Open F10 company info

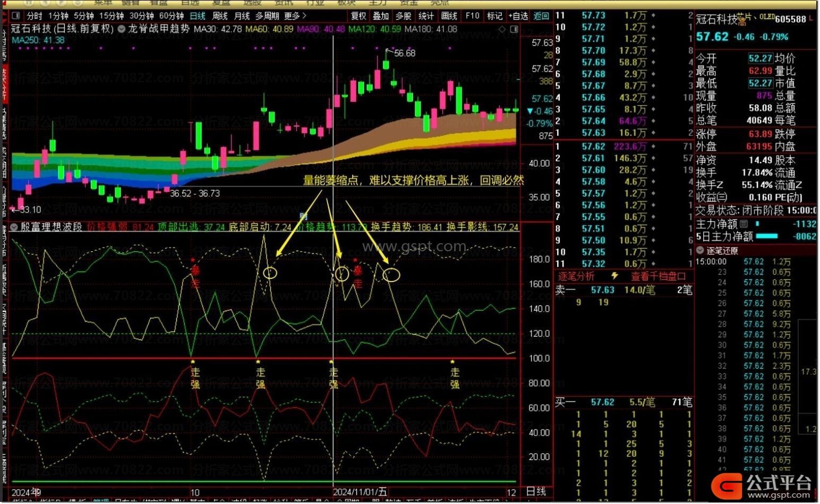pyautogui.click(x=472, y=16)
